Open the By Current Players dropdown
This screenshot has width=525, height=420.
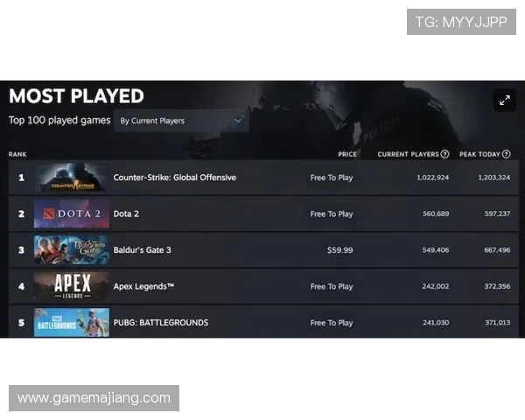181,121
